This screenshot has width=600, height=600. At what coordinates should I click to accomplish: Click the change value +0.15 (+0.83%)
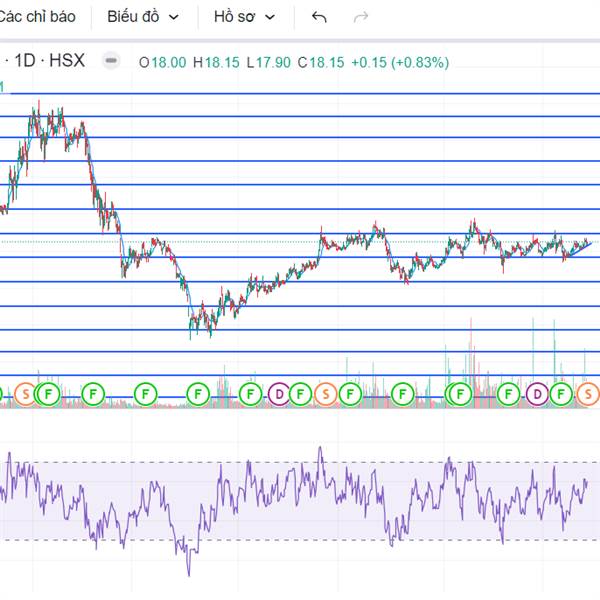pyautogui.click(x=400, y=62)
